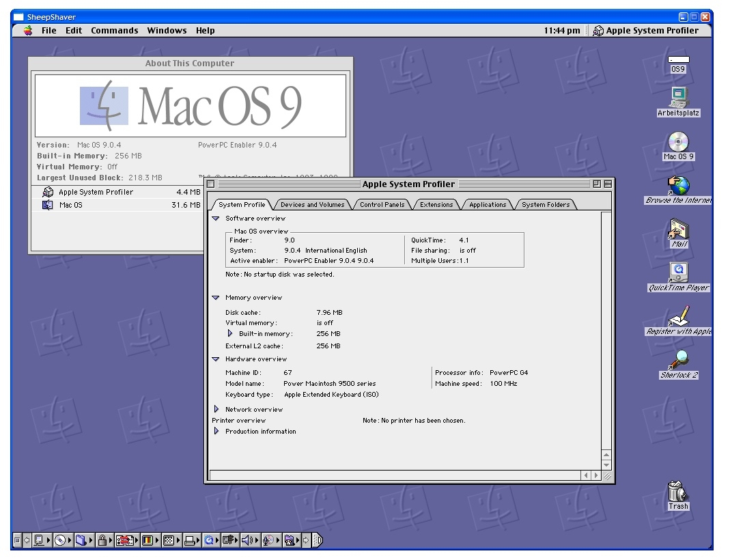Open the Help menu
730x560 pixels.
pos(206,30)
